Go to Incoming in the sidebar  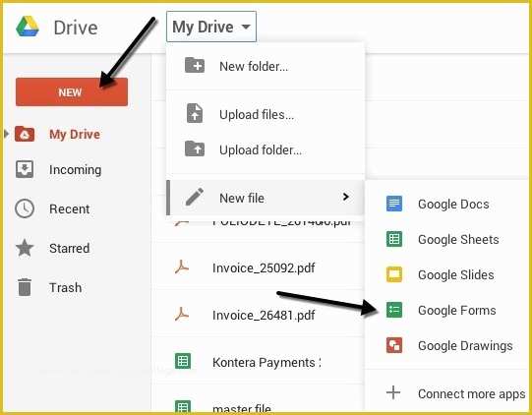click(x=75, y=170)
